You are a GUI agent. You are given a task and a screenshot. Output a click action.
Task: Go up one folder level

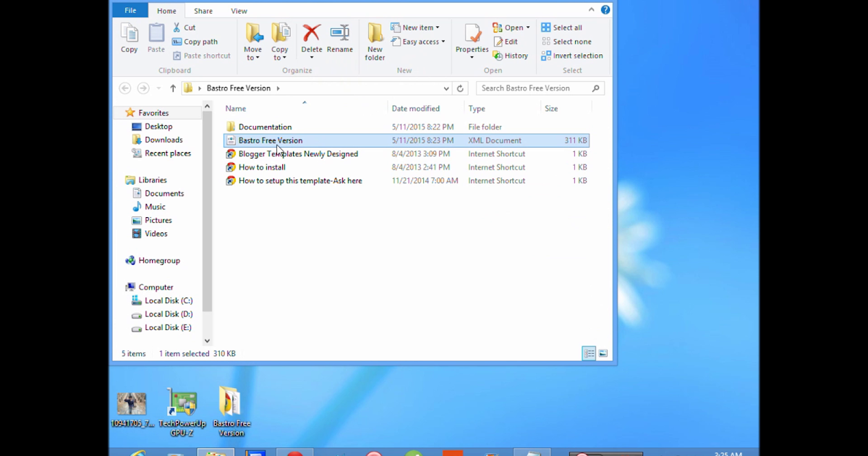173,88
